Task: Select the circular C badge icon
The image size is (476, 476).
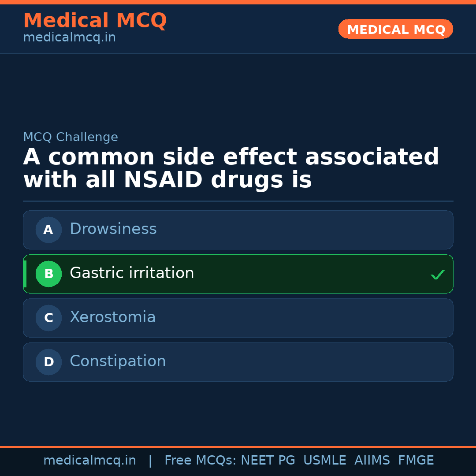Action: click(x=48, y=318)
